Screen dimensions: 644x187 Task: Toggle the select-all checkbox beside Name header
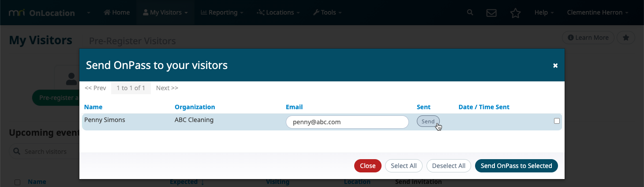(x=18, y=182)
